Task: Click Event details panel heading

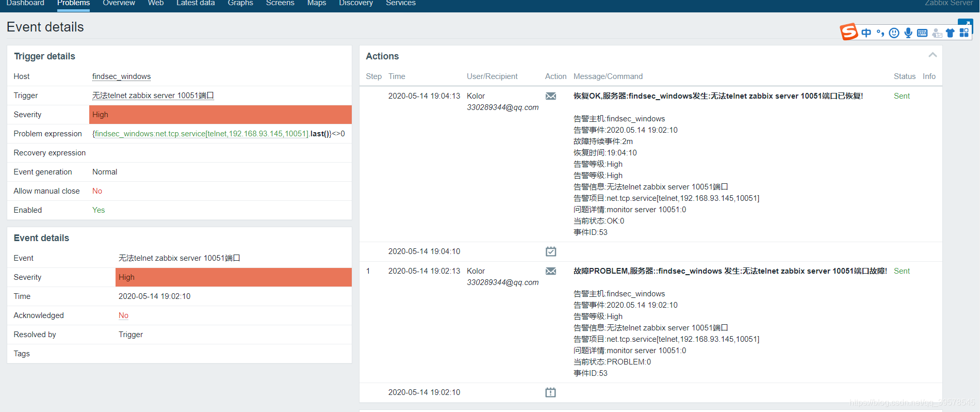Action: pos(41,238)
